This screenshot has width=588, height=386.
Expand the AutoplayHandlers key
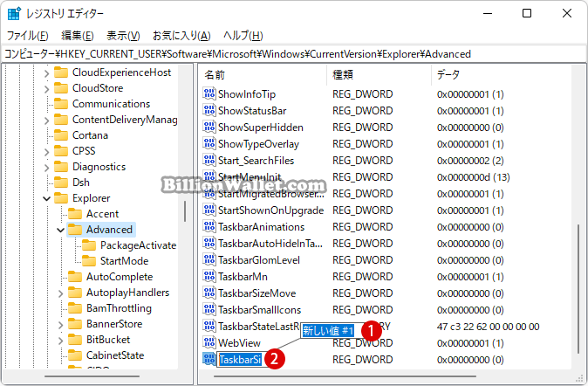click(x=60, y=293)
